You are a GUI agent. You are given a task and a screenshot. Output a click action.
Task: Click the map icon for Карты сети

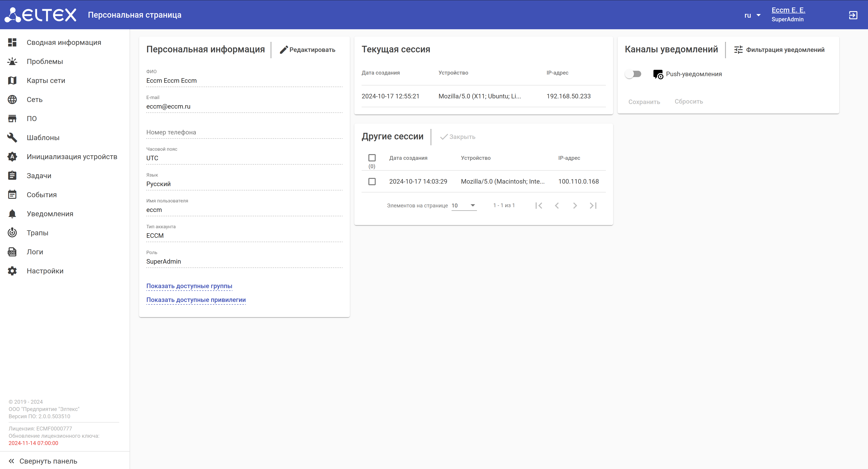click(12, 80)
